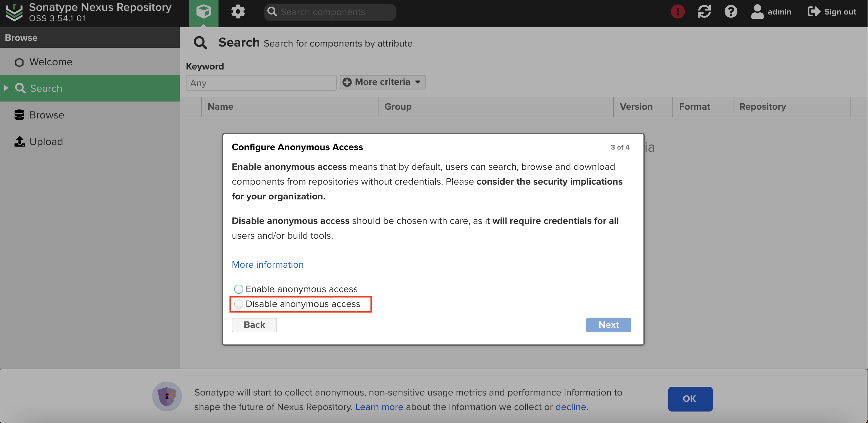Open the Browse cube icon in header
This screenshot has width=868, height=423.
[203, 12]
